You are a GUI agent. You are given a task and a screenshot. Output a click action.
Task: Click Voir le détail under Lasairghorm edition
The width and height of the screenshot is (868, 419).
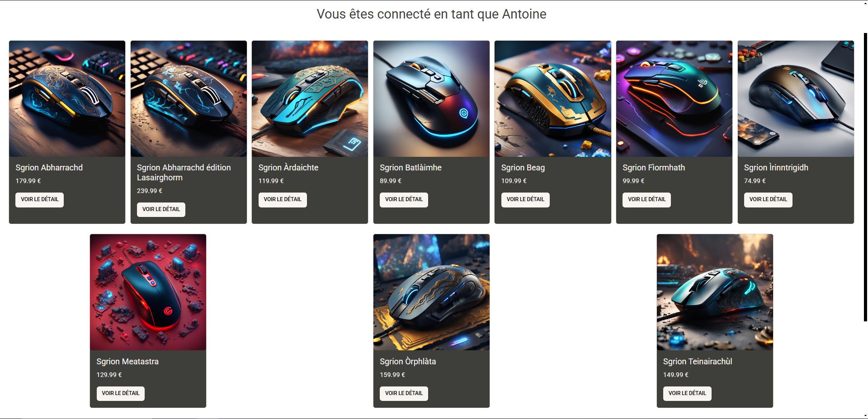[x=161, y=209]
